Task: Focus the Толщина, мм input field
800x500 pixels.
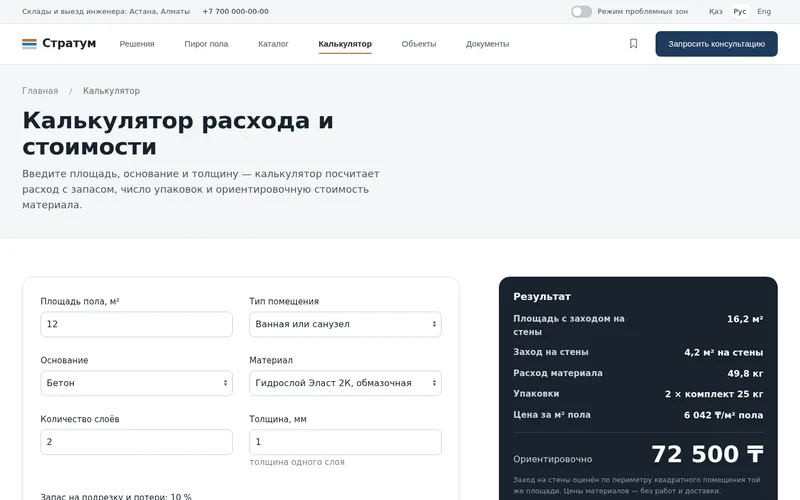Action: pyautogui.click(x=345, y=442)
